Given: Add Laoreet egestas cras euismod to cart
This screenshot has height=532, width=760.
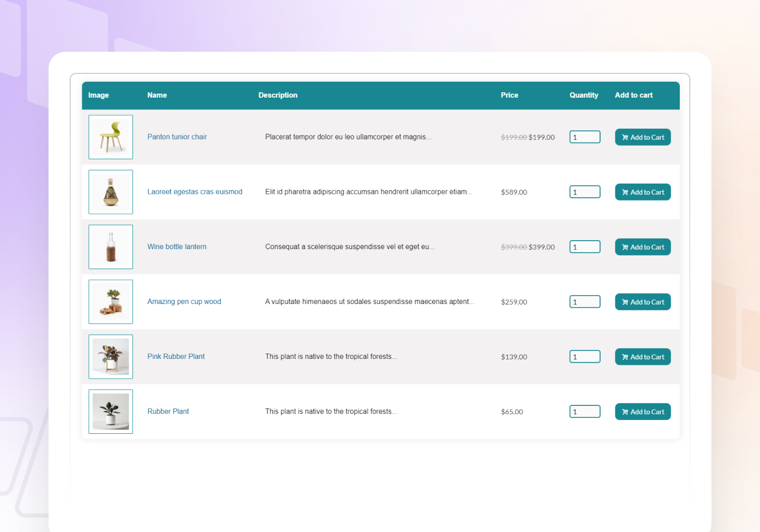Looking at the screenshot, I should point(643,192).
